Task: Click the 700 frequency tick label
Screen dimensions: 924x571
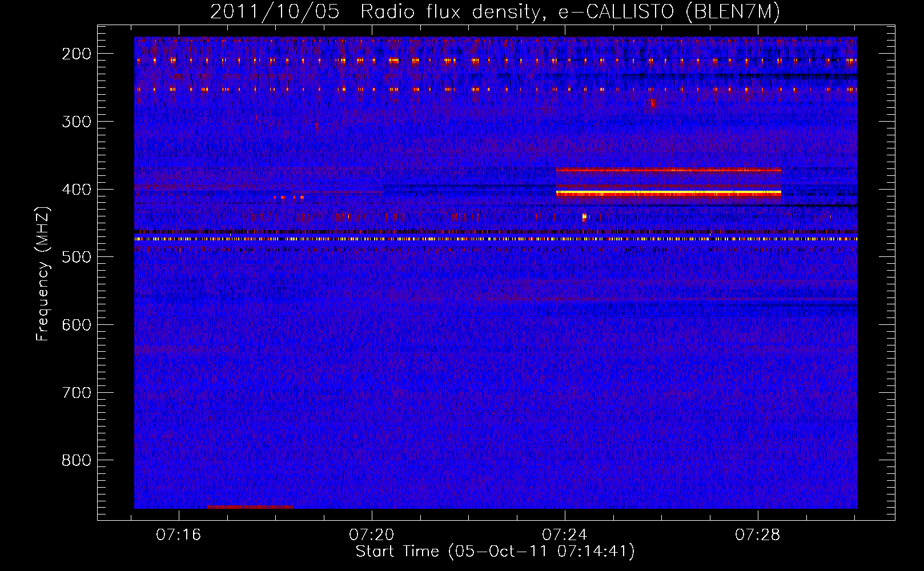Action: point(77,393)
